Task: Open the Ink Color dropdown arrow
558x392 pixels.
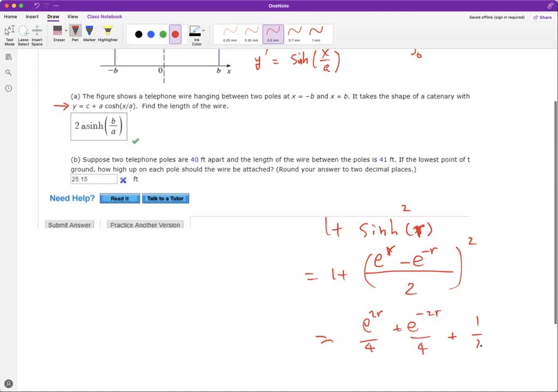Action: click(x=203, y=29)
